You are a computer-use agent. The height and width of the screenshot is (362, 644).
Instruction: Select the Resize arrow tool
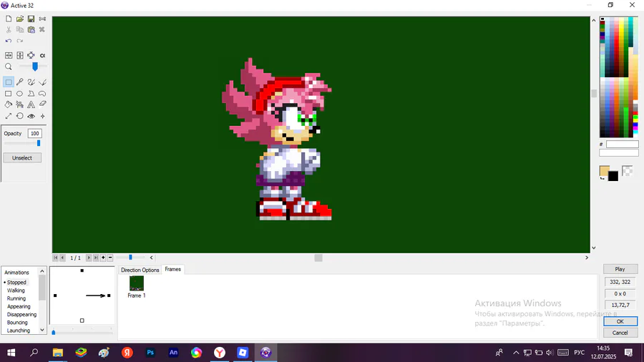pyautogui.click(x=8, y=116)
